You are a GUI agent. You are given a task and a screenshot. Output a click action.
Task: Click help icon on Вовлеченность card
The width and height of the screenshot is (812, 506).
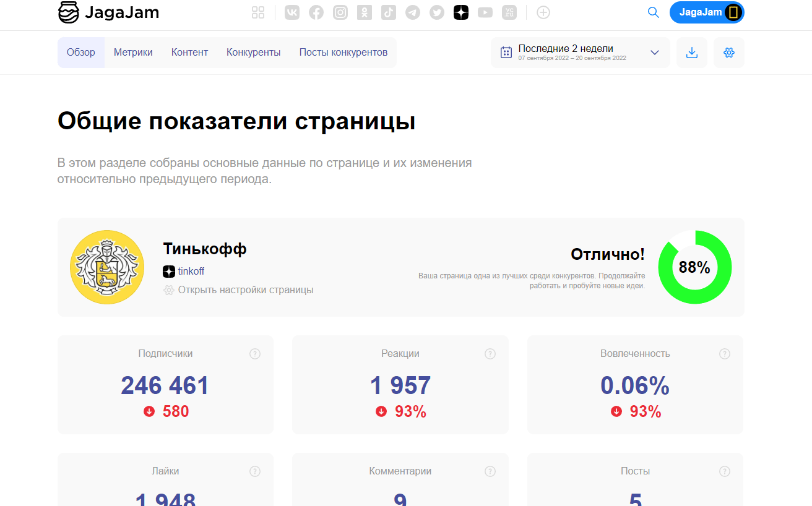(x=725, y=354)
